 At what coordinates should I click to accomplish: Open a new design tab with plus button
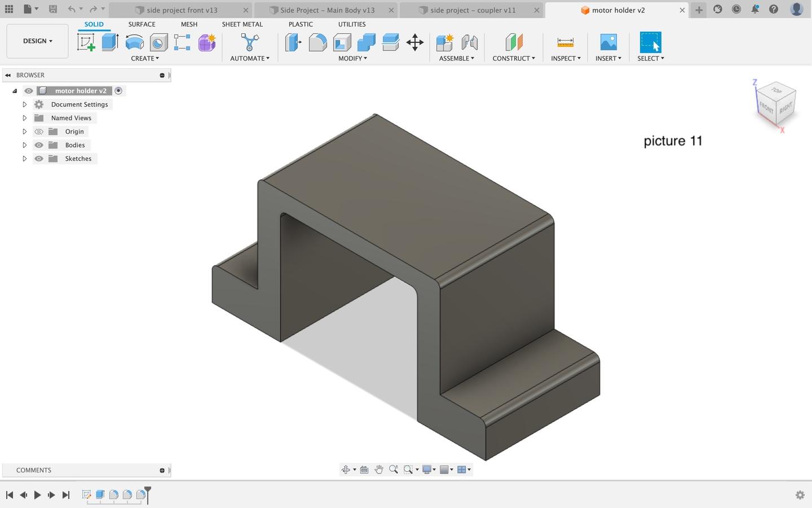[x=699, y=10]
